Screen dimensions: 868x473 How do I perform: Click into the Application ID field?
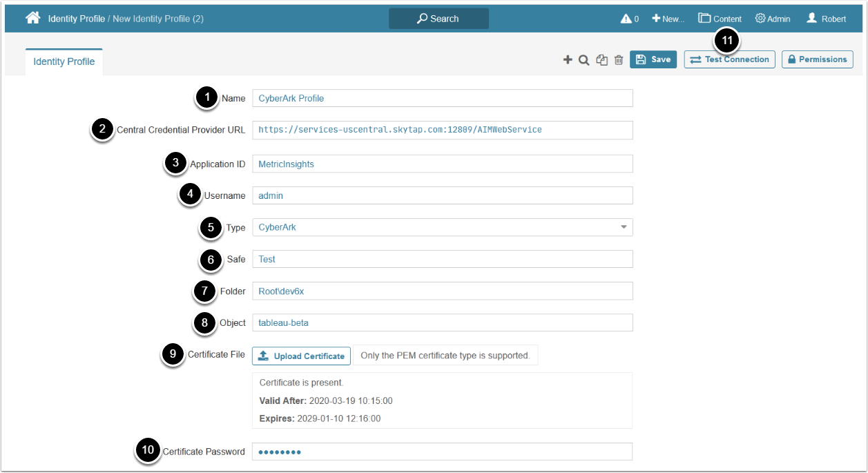coord(443,164)
